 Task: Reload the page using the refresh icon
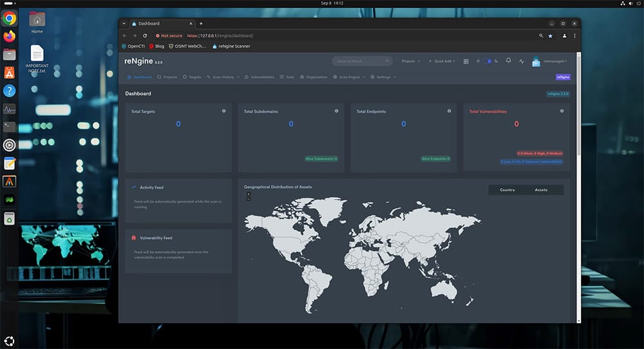point(145,36)
